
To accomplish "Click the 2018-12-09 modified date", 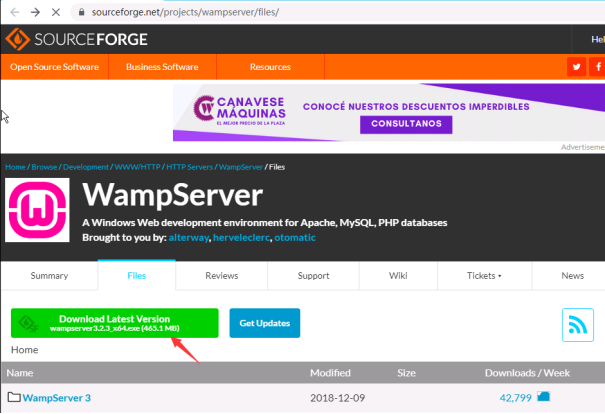I will pyautogui.click(x=338, y=398).
